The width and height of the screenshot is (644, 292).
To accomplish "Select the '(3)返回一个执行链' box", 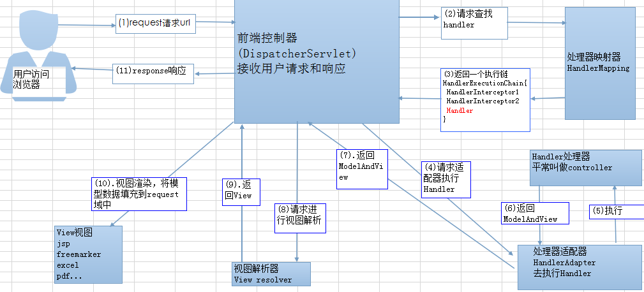I will 485,99.
